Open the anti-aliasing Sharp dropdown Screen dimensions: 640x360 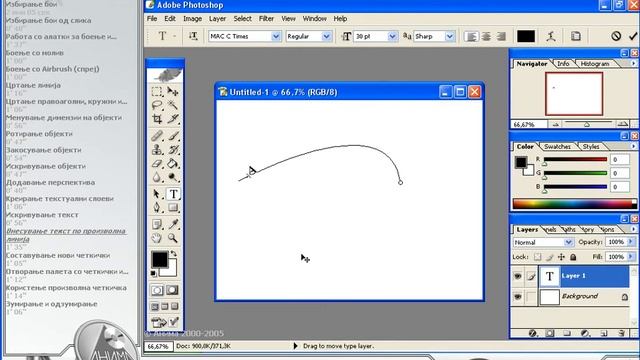pos(450,36)
